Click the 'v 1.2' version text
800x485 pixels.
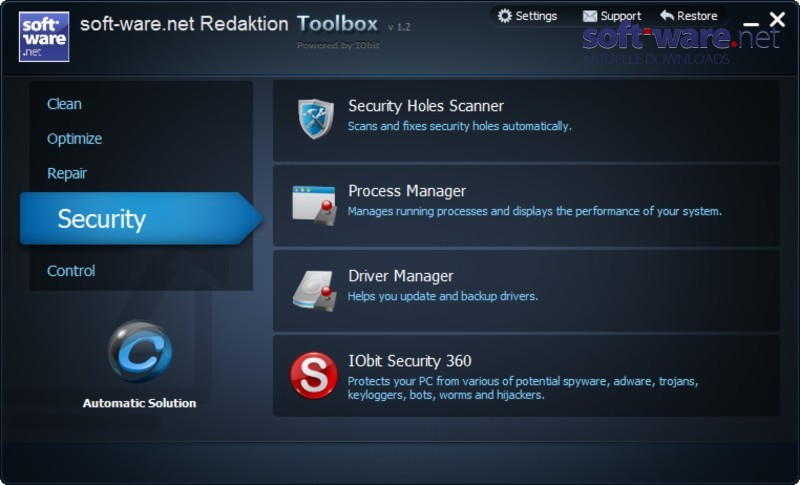[399, 27]
